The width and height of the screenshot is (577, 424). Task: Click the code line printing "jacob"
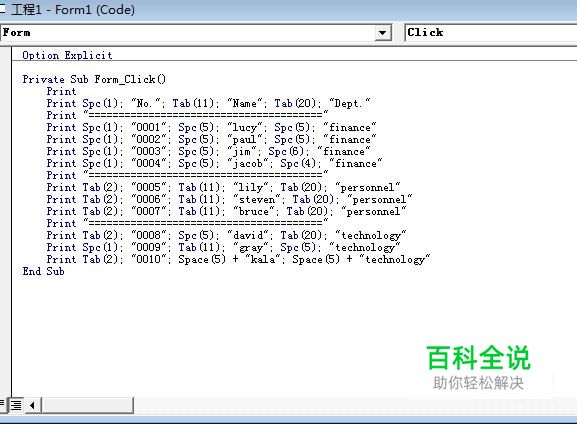point(214,163)
